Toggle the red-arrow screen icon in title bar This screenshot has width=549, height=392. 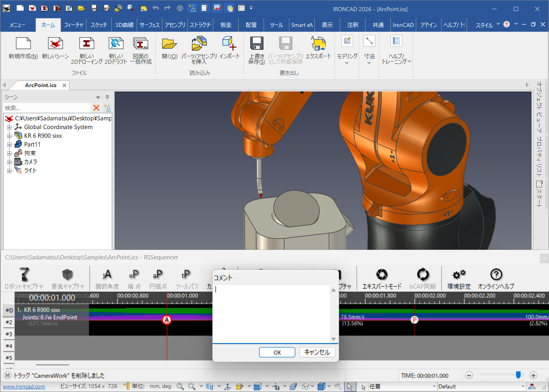(x=217, y=8)
